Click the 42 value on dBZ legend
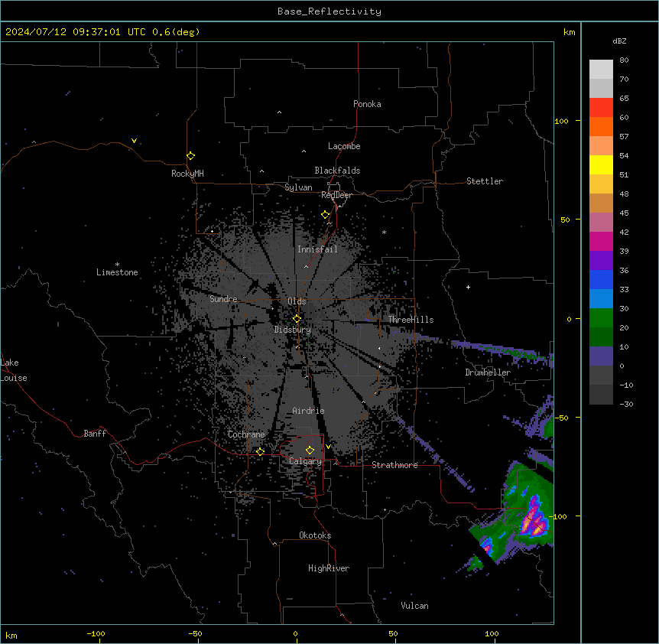659x644 pixels. pos(624,232)
